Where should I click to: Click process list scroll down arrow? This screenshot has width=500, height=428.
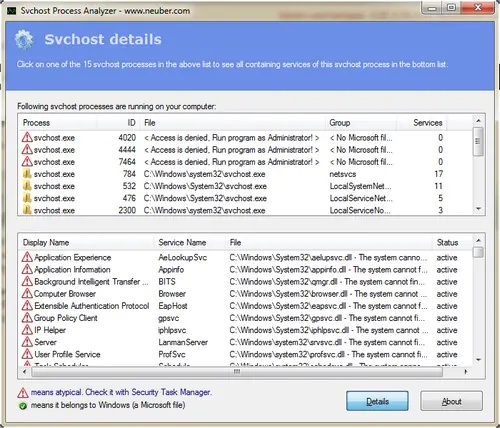[x=478, y=209]
